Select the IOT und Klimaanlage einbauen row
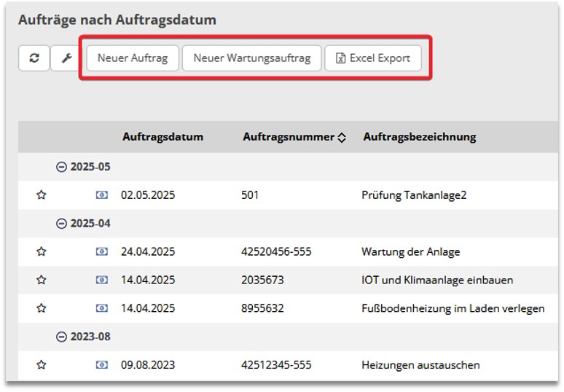The image size is (564, 392). coord(437,280)
